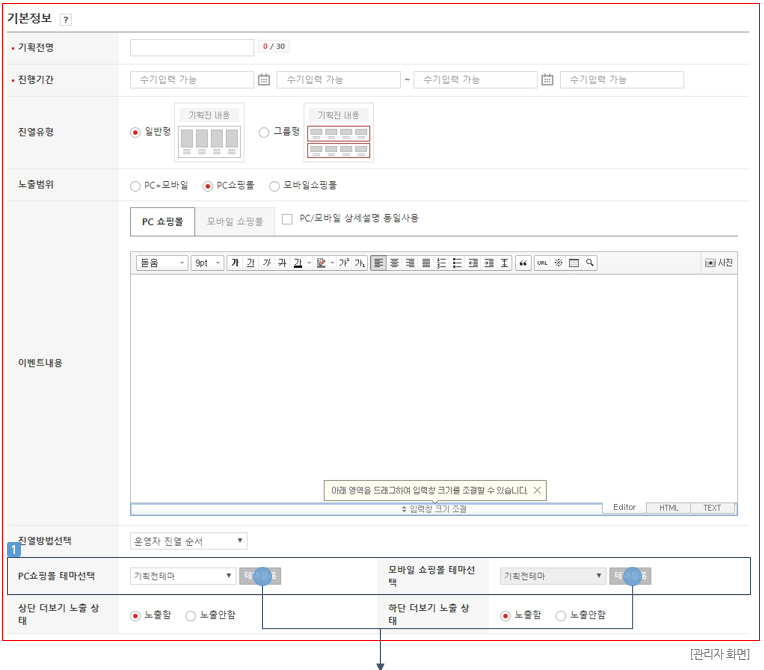Open the 9pt font size dropdown
Screen dimensions: 764x670
coord(207,263)
